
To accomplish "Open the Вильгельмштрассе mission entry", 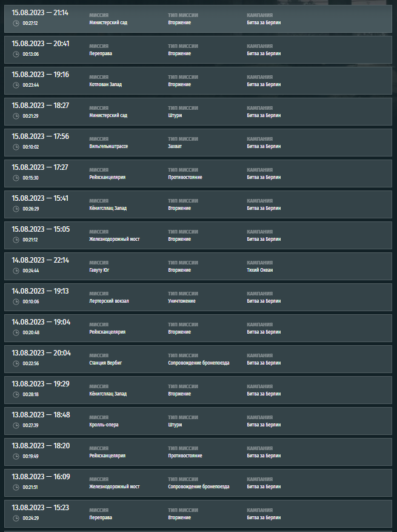I will [x=108, y=147].
